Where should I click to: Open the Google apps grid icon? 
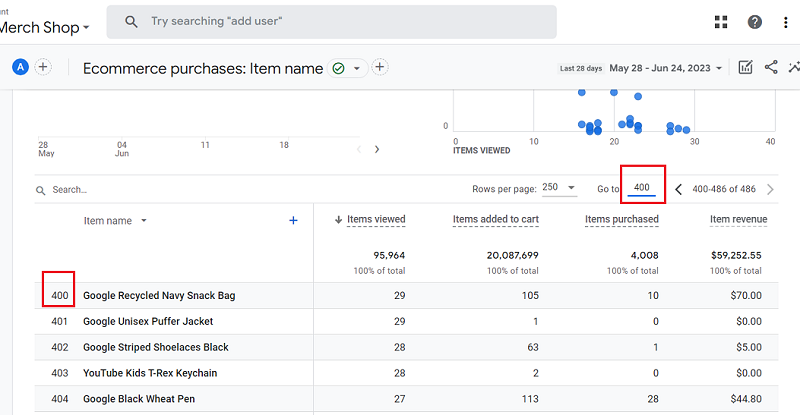722,22
